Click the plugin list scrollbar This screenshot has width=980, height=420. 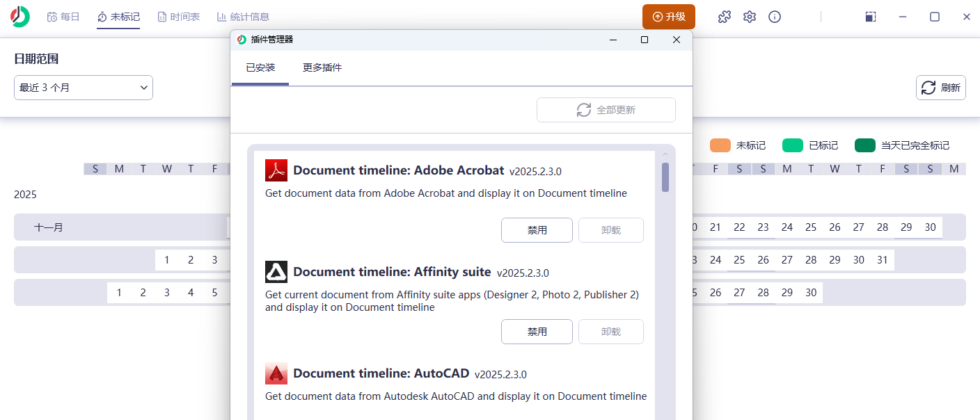pyautogui.click(x=665, y=177)
